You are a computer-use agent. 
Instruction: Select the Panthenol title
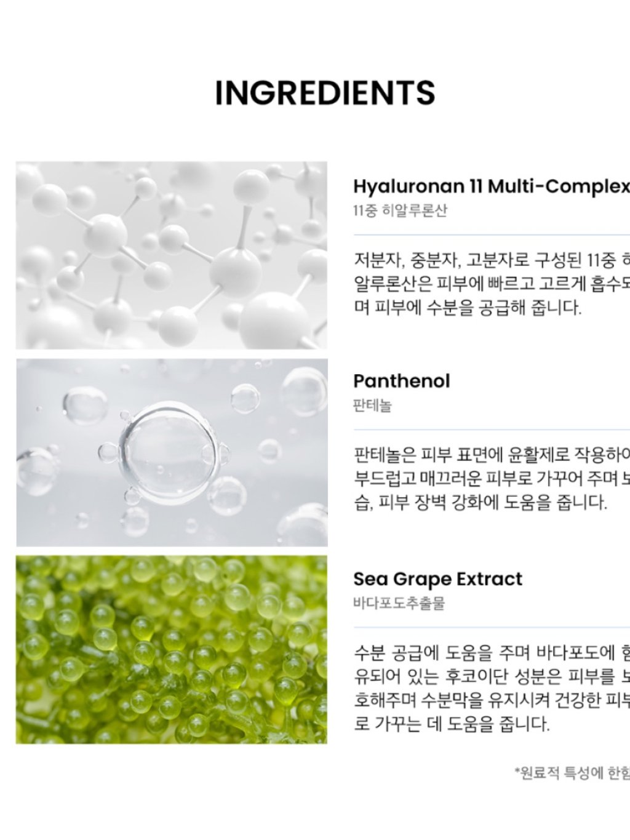402,381
